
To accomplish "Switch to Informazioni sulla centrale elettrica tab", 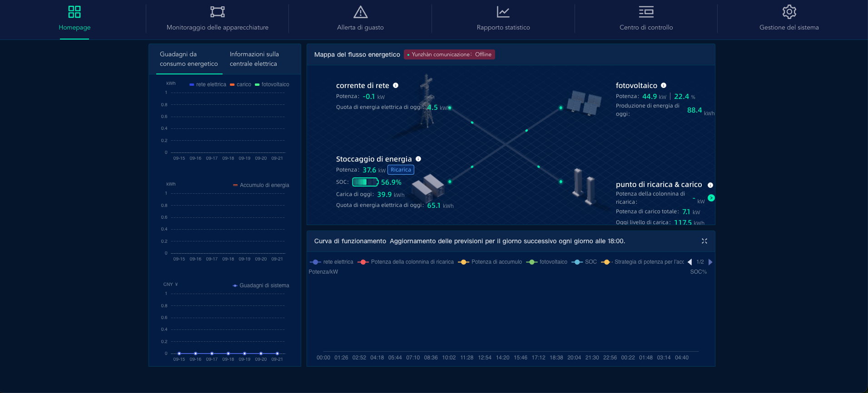I will pyautogui.click(x=254, y=59).
